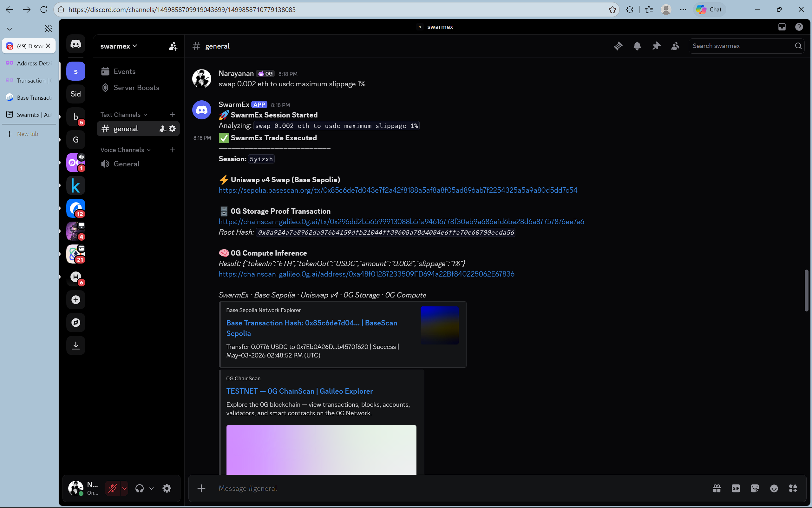Open browser Settings and more menu
The width and height of the screenshot is (812, 508).
point(683,10)
